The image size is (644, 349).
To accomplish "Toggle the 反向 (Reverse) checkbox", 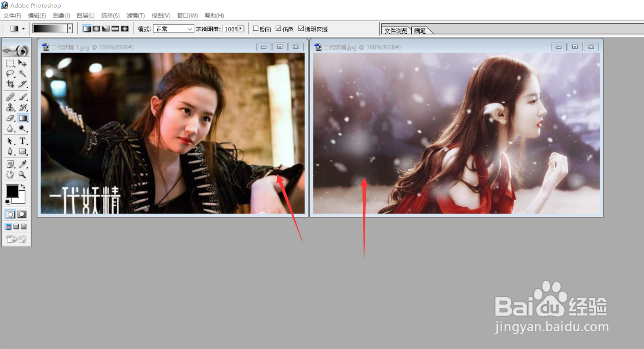I will pyautogui.click(x=255, y=28).
